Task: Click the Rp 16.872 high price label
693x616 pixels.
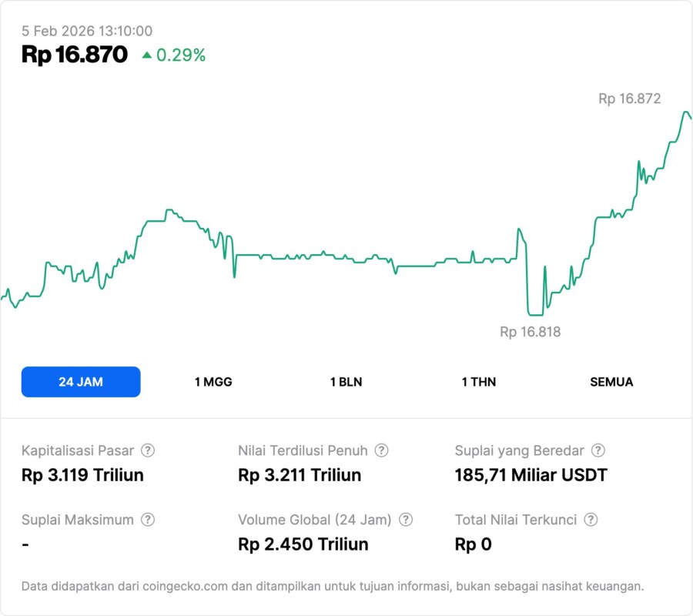Action: 629,99
